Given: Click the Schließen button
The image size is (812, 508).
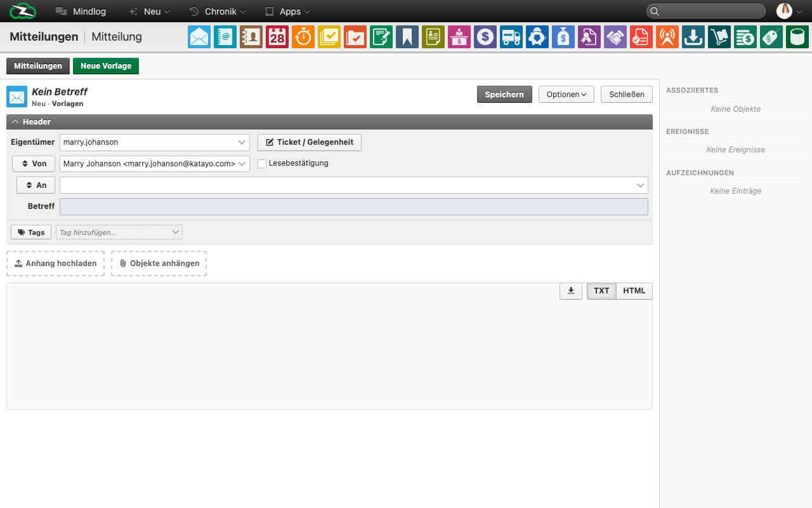Looking at the screenshot, I should point(627,95).
